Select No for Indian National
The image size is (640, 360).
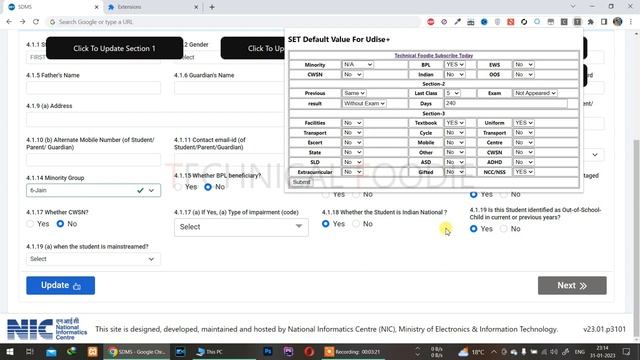click(356, 224)
